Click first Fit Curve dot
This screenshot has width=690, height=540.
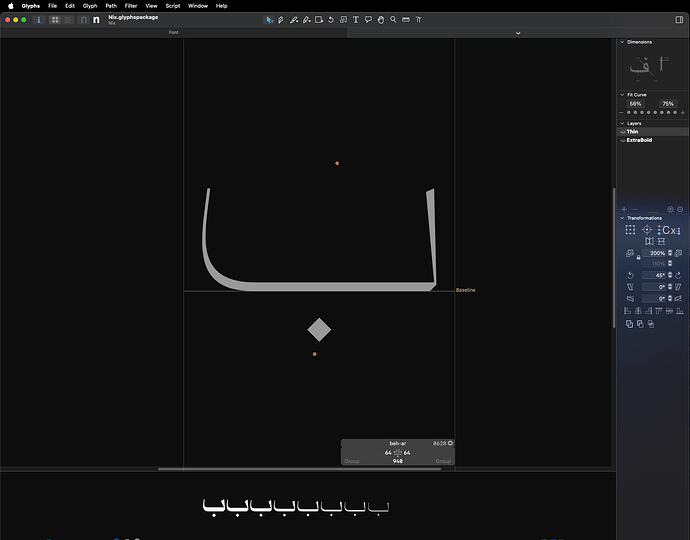[x=628, y=113]
